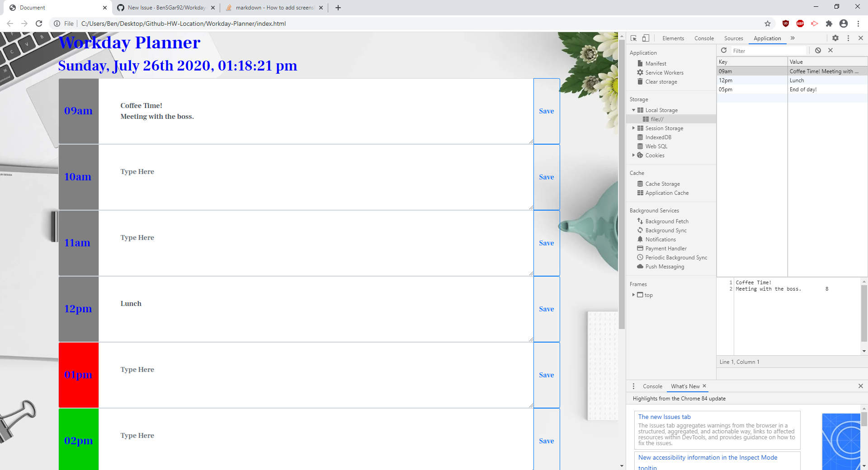Collapse the Local Storage tree
The image size is (868, 470).
point(633,110)
